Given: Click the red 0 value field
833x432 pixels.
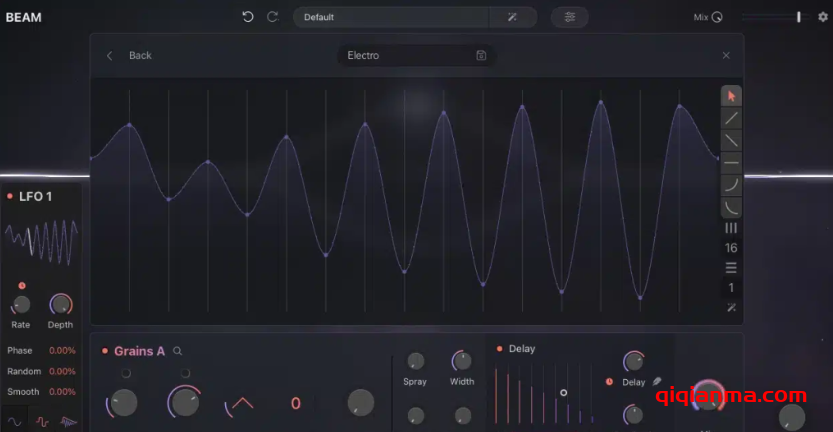Looking at the screenshot, I should point(296,403).
